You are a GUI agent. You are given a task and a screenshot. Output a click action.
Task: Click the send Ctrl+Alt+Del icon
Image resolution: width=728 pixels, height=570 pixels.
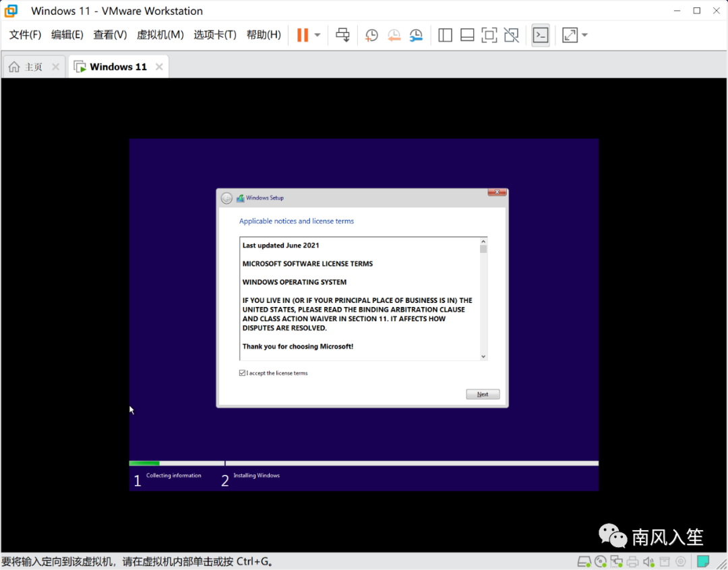pyautogui.click(x=342, y=35)
